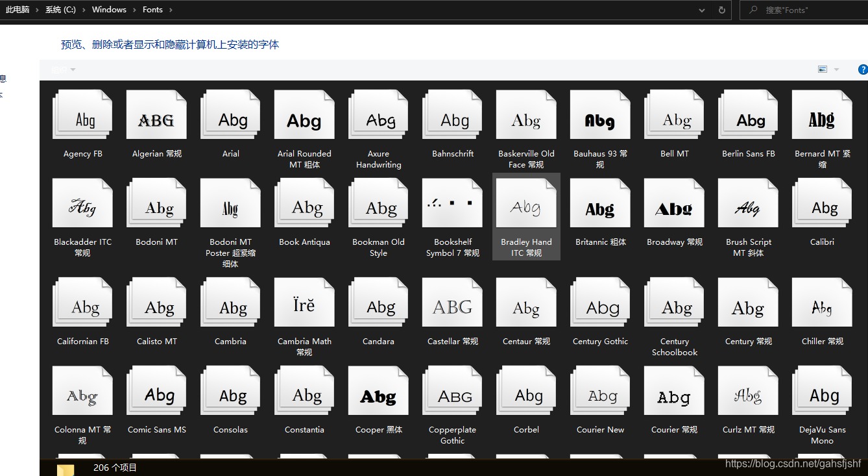Click the Fonts breadcrumb segment
The image size is (868, 476).
tap(152, 10)
